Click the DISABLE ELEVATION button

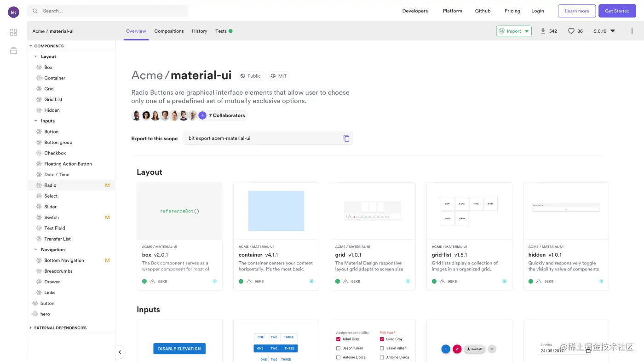pyautogui.click(x=179, y=349)
